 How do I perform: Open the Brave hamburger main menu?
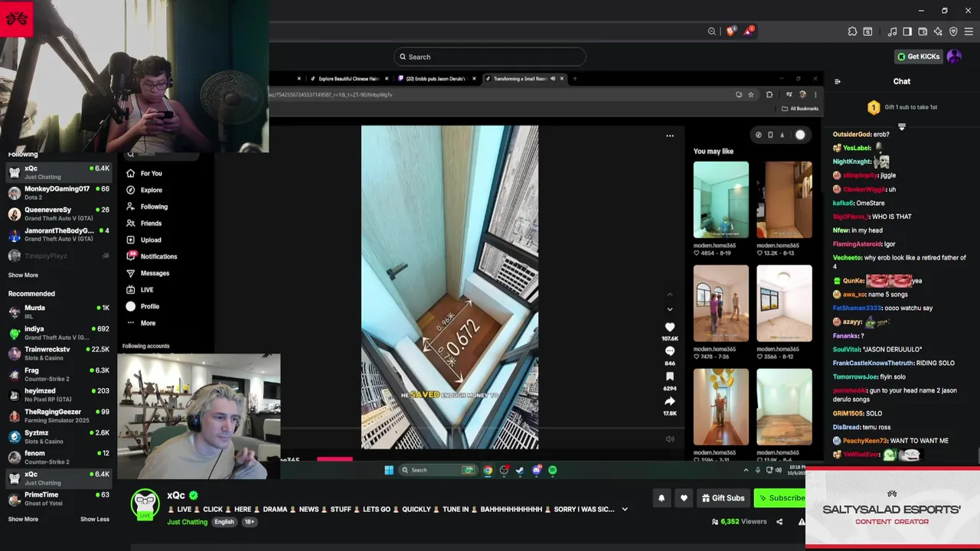(969, 31)
